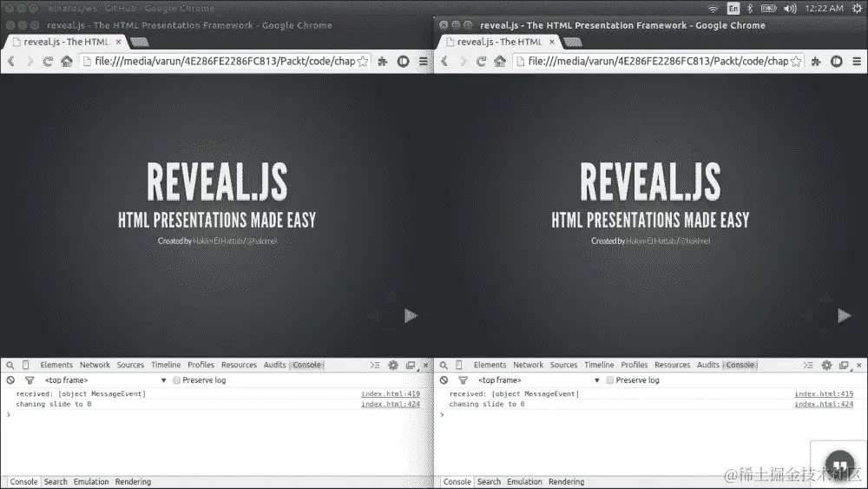Image resolution: width=868 pixels, height=489 pixels.
Task: Enable Preserve log checkbox in right DevTools
Action: 610,380
